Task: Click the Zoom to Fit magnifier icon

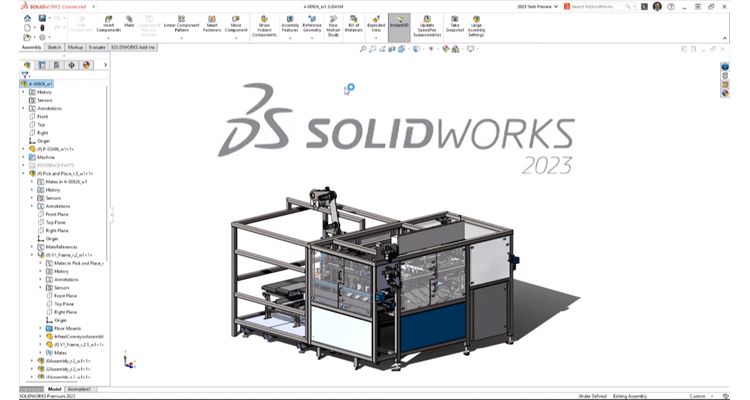Action: [363, 49]
